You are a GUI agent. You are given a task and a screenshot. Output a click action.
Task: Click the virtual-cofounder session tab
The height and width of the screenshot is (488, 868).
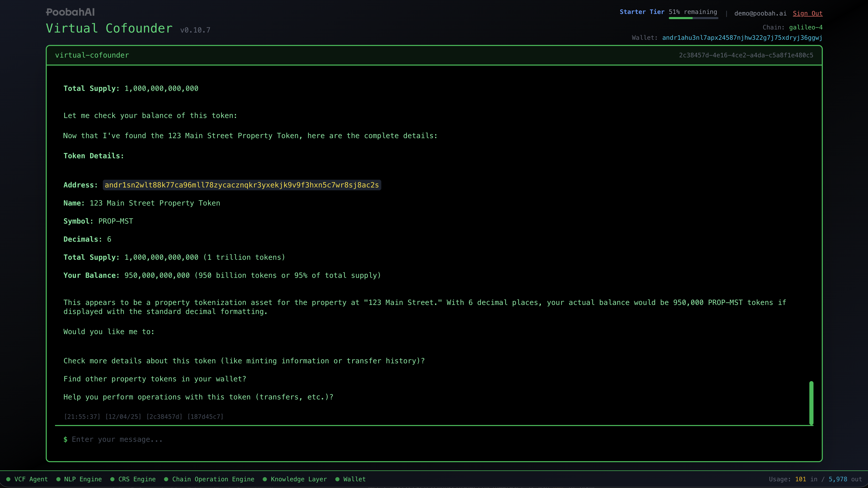click(92, 55)
